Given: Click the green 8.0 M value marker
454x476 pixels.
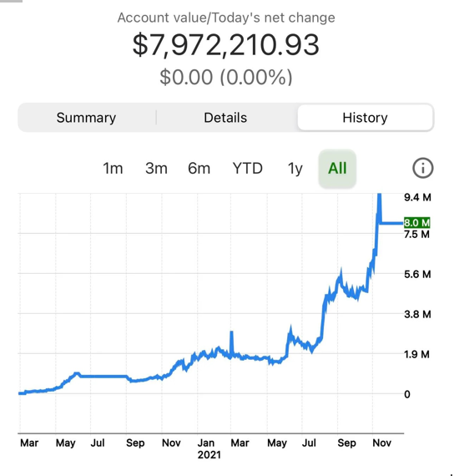Looking at the screenshot, I should (x=417, y=222).
